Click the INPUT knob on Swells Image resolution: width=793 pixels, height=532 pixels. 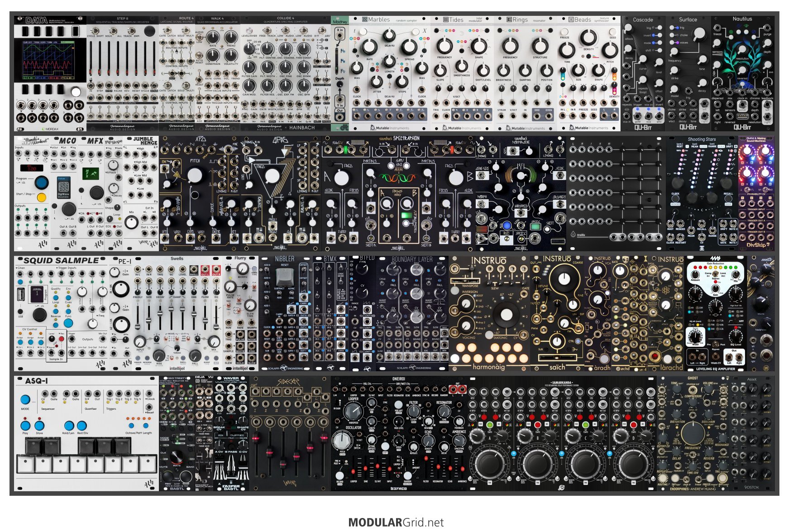tap(140, 341)
